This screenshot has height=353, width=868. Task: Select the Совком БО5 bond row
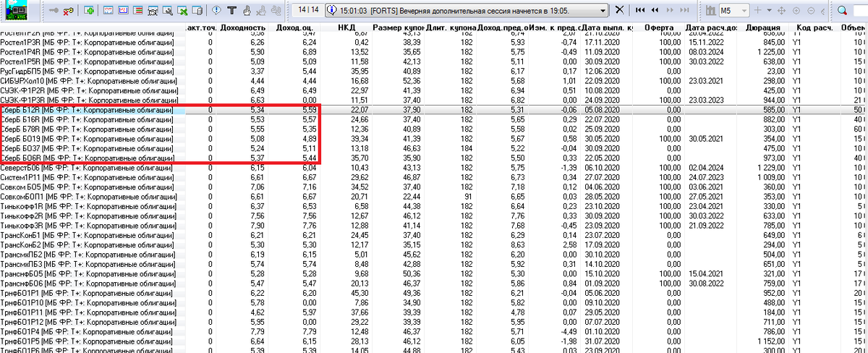click(x=434, y=187)
